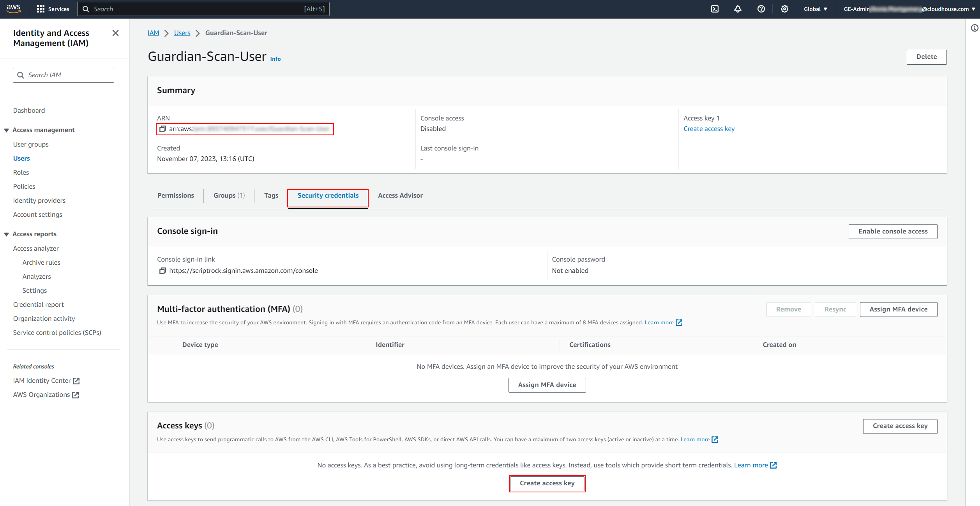Open the CloudShell terminal icon
The width and height of the screenshot is (980, 506).
point(715,9)
